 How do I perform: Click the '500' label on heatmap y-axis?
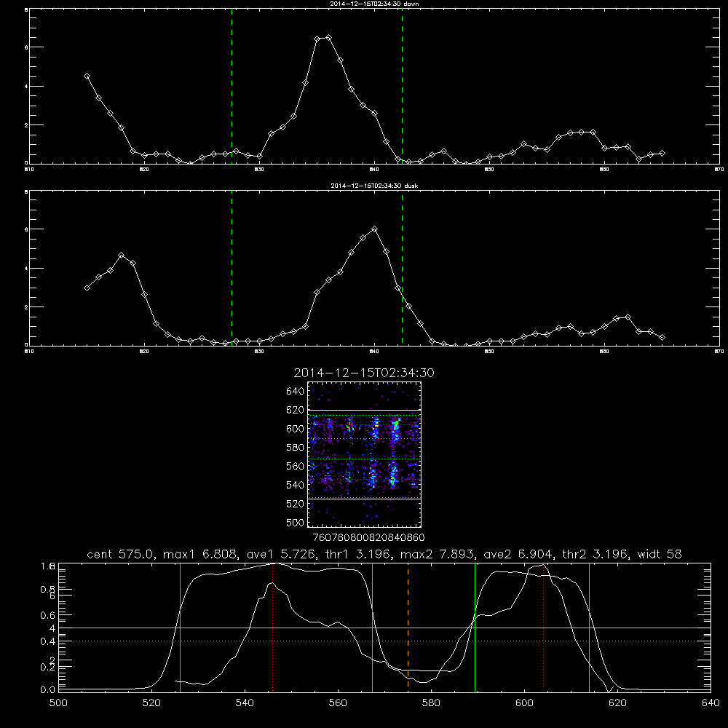tap(296, 522)
